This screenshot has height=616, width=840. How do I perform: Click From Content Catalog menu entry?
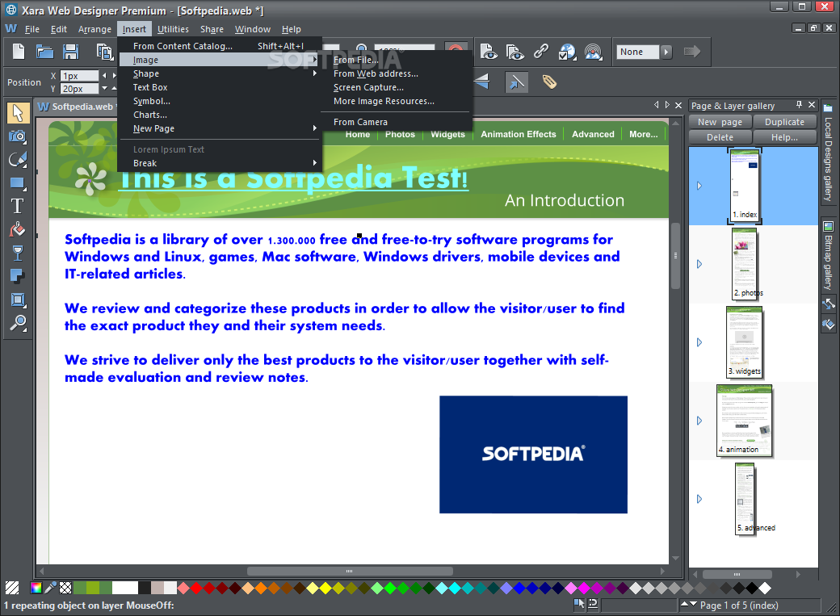point(220,46)
